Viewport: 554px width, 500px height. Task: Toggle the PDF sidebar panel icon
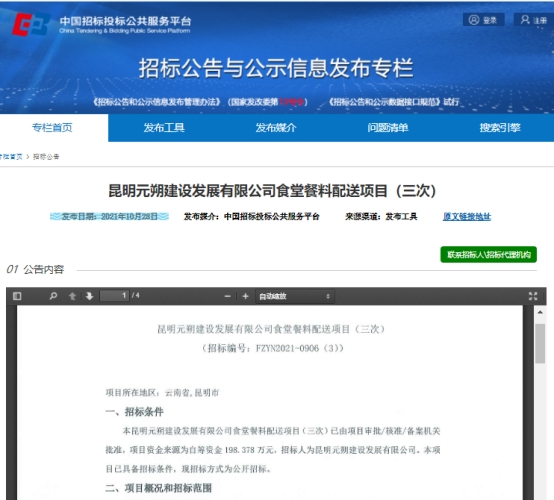(17, 296)
